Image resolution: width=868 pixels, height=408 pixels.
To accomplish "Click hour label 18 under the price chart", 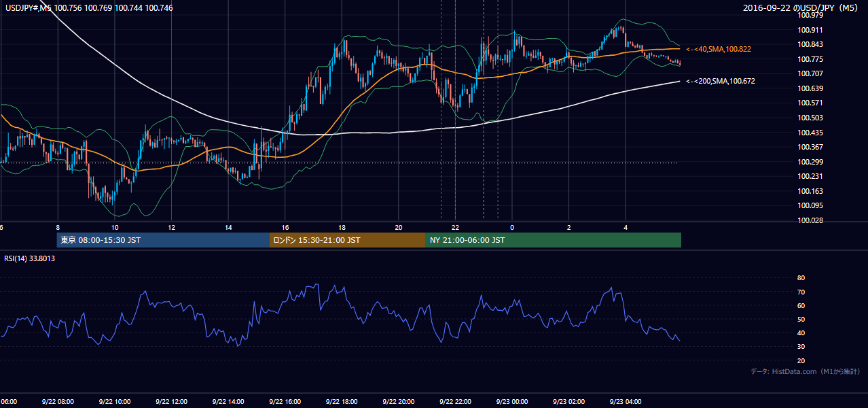I will pyautogui.click(x=342, y=228).
